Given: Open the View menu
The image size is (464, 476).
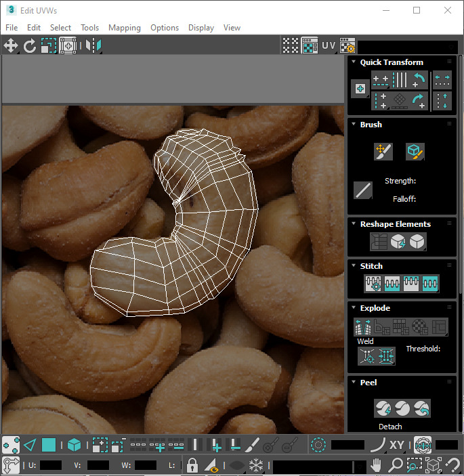Looking at the screenshot, I should point(232,28).
